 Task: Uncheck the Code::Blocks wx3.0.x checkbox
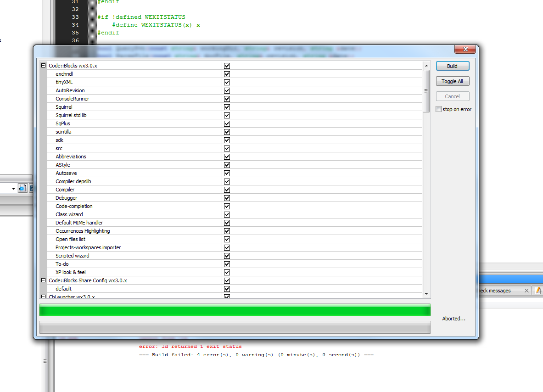click(227, 66)
